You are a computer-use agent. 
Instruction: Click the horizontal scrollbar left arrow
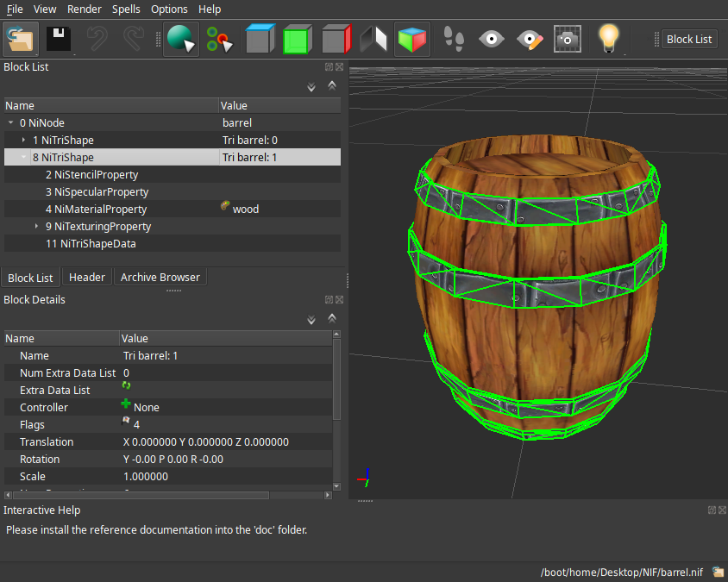9,495
